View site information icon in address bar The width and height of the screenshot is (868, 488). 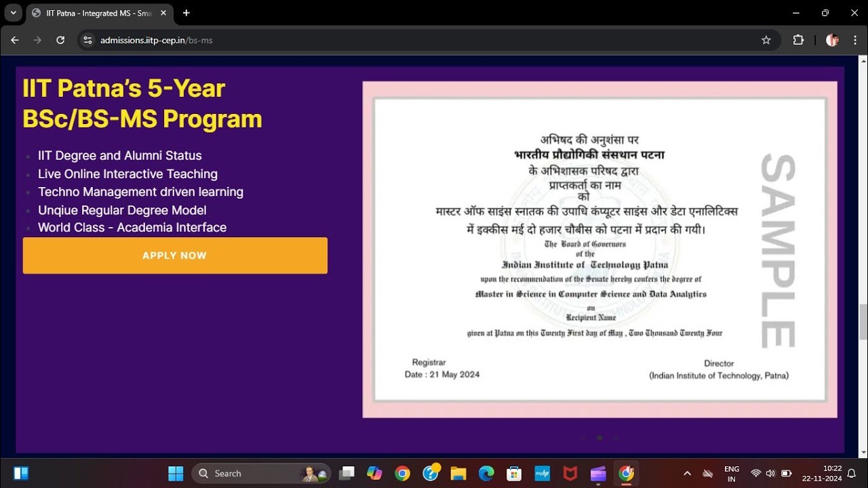click(x=87, y=40)
